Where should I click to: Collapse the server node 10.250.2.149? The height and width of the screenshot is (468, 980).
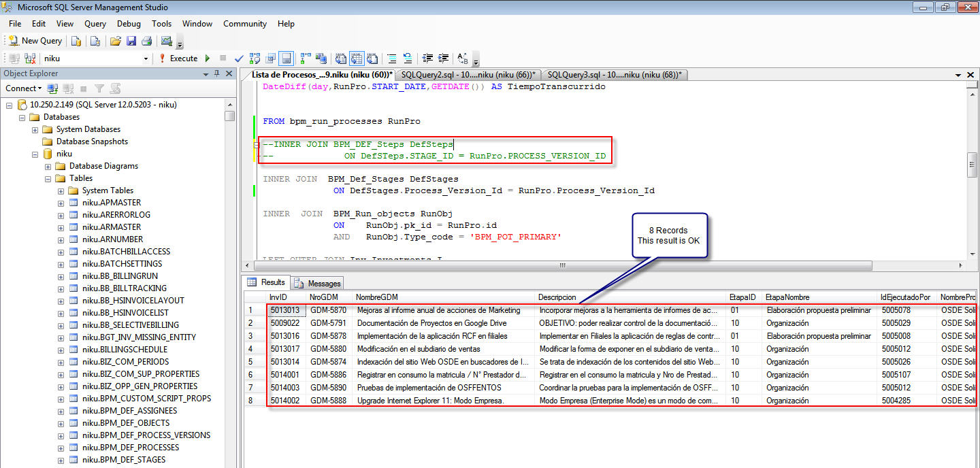(10, 105)
